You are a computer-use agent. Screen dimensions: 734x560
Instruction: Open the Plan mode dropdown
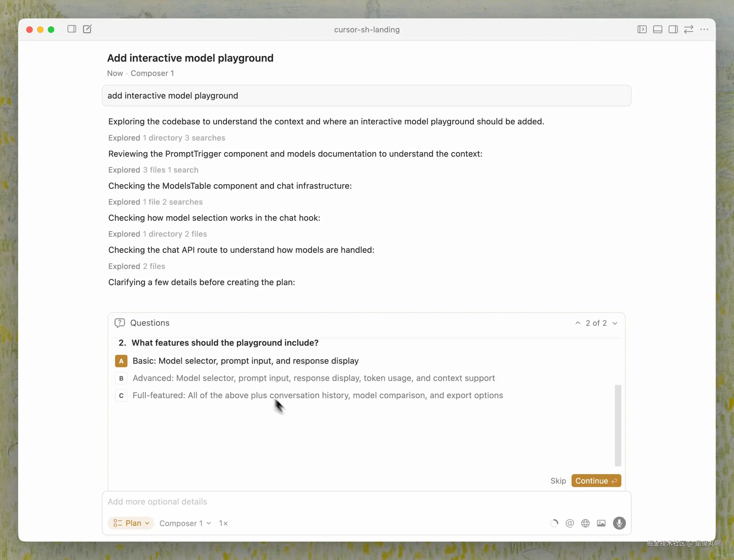coord(131,523)
